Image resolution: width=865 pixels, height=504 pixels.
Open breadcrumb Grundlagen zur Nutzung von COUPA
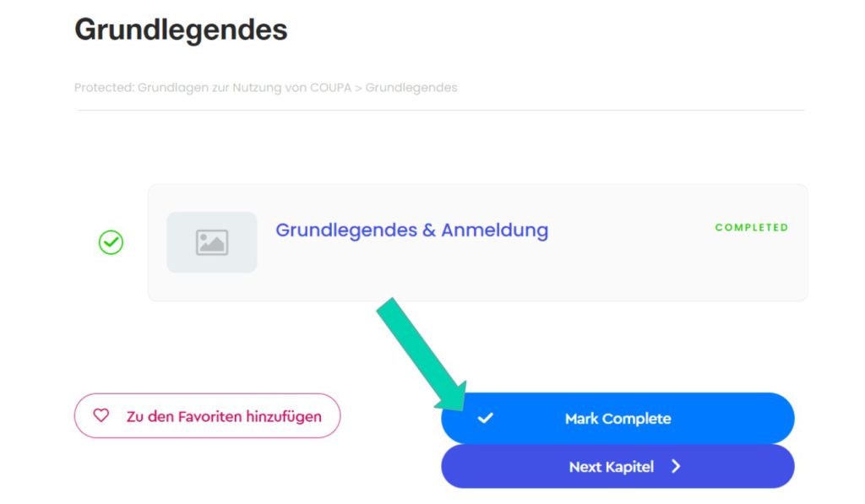click(244, 88)
